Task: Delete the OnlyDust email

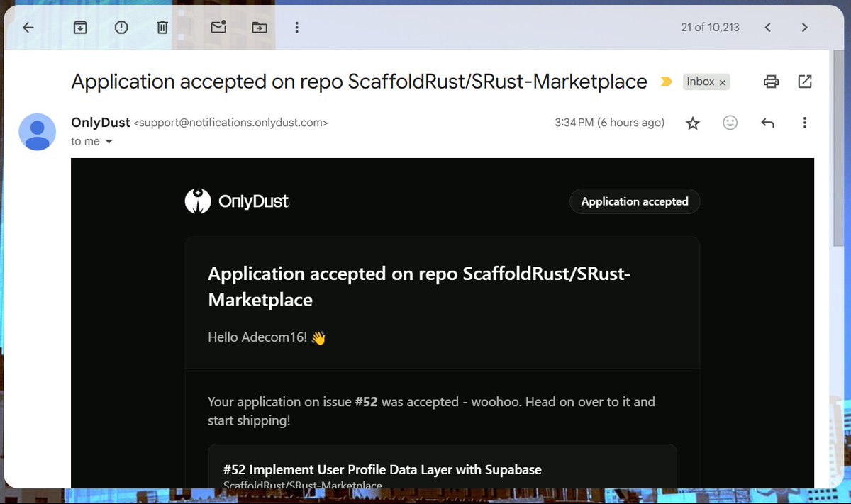Action: [x=162, y=27]
